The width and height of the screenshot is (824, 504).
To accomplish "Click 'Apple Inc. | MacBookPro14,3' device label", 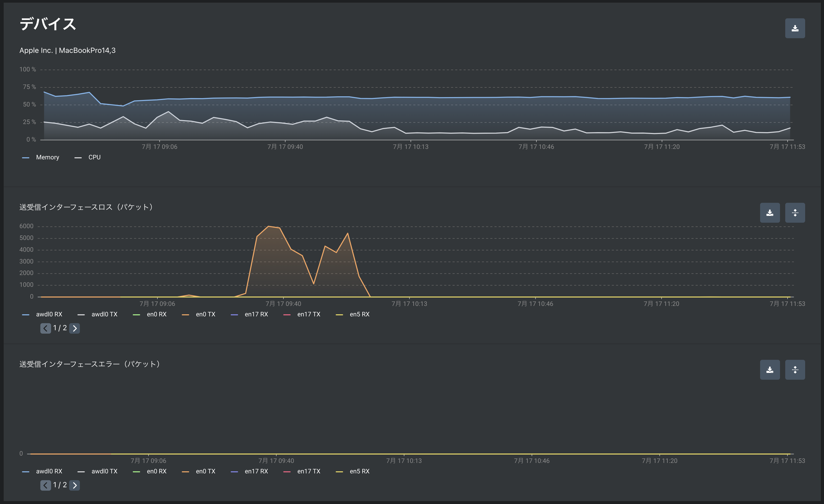I will pyautogui.click(x=68, y=51).
